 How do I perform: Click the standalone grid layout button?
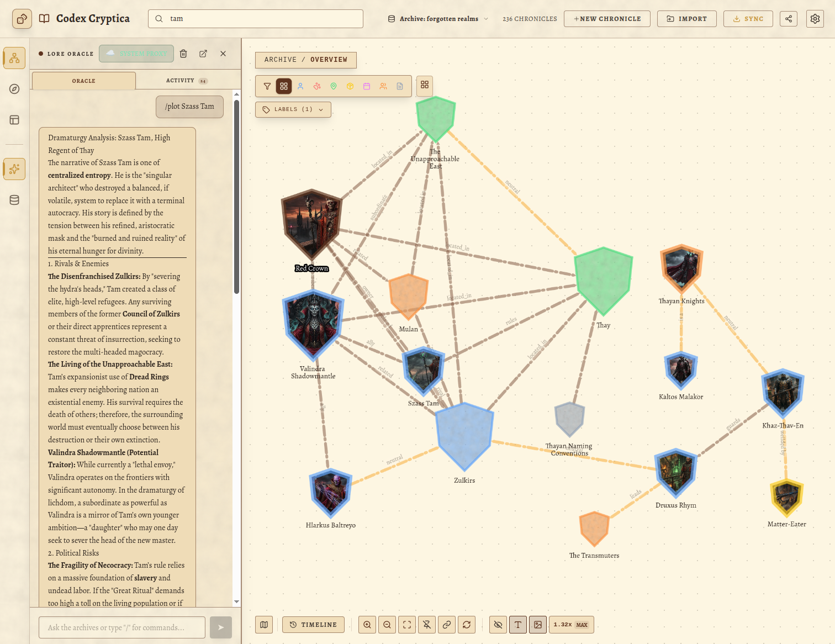click(425, 85)
